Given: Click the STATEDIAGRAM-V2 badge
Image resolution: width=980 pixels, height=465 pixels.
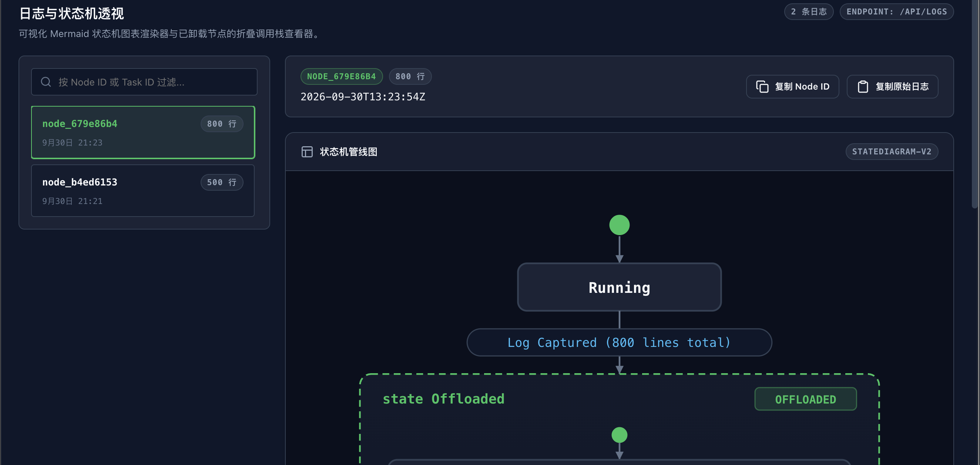Looking at the screenshot, I should pyautogui.click(x=891, y=151).
